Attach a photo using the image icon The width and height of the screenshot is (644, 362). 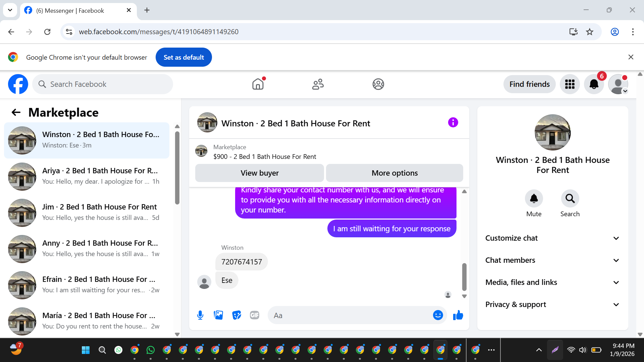tap(218, 315)
